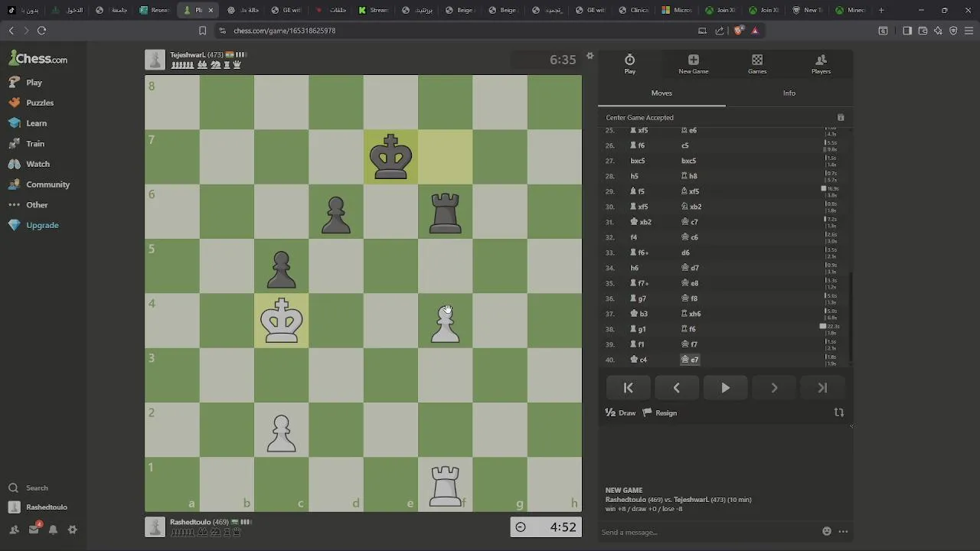Open the Rashedtoulo player avatar below board
Screen dimensions: 980x551
point(155,527)
